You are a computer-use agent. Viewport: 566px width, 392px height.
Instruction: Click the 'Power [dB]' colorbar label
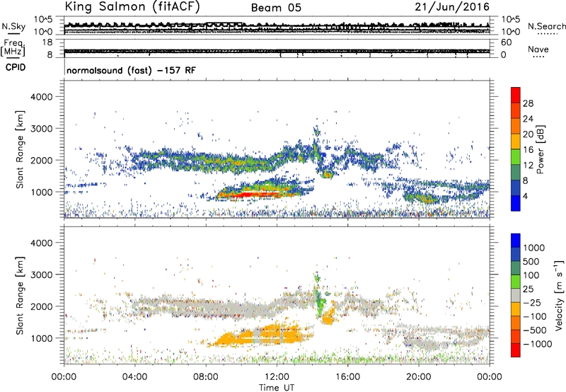(540, 149)
